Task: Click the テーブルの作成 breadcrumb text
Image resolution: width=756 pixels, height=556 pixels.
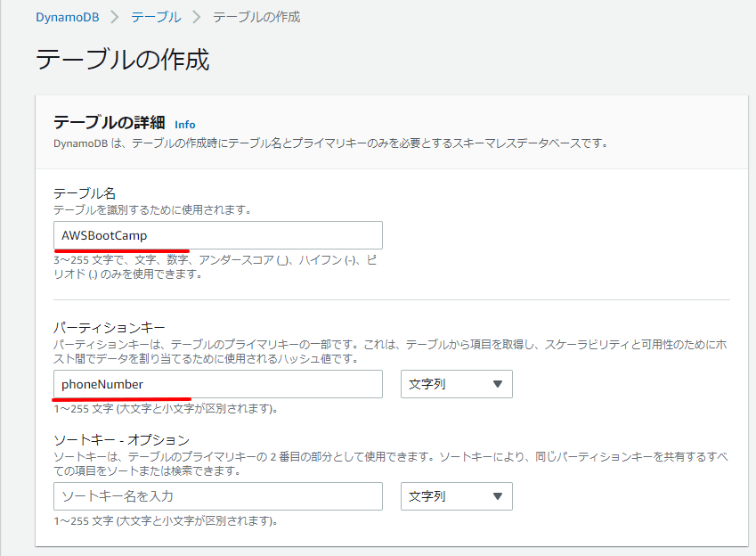Action: point(256,18)
